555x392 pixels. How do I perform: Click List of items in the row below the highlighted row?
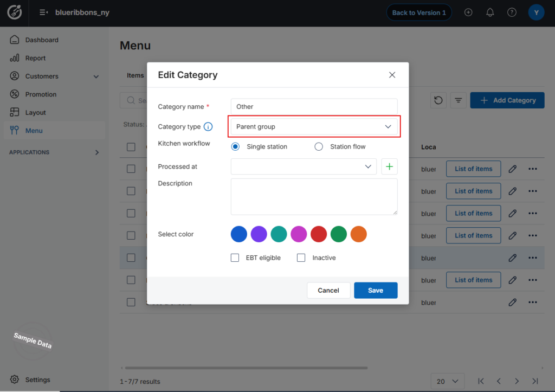[x=473, y=280]
